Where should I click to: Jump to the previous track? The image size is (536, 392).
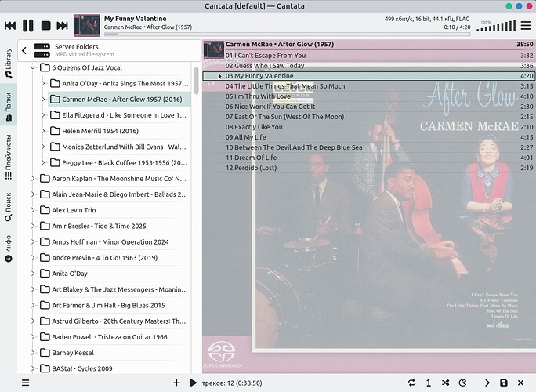point(10,26)
